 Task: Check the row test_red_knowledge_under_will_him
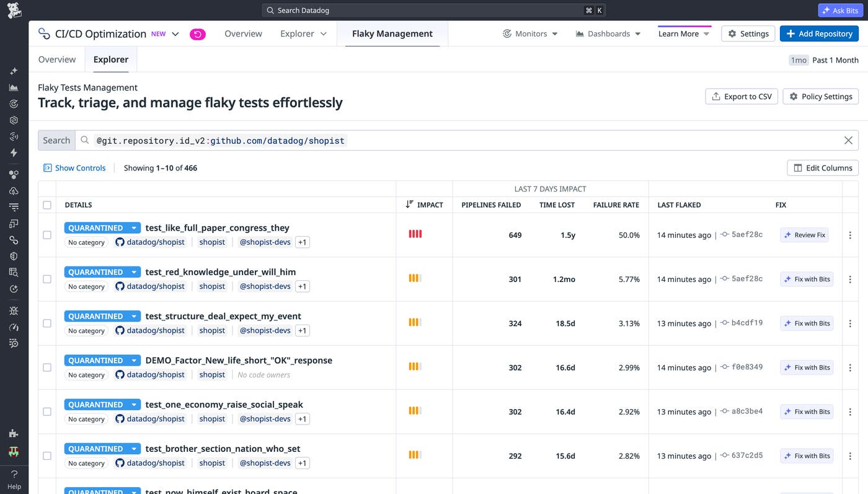point(47,279)
